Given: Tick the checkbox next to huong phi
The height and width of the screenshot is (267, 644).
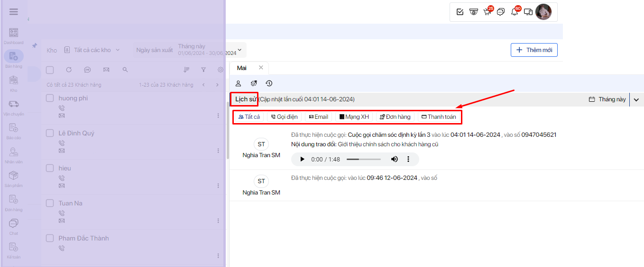Looking at the screenshot, I should [50, 98].
